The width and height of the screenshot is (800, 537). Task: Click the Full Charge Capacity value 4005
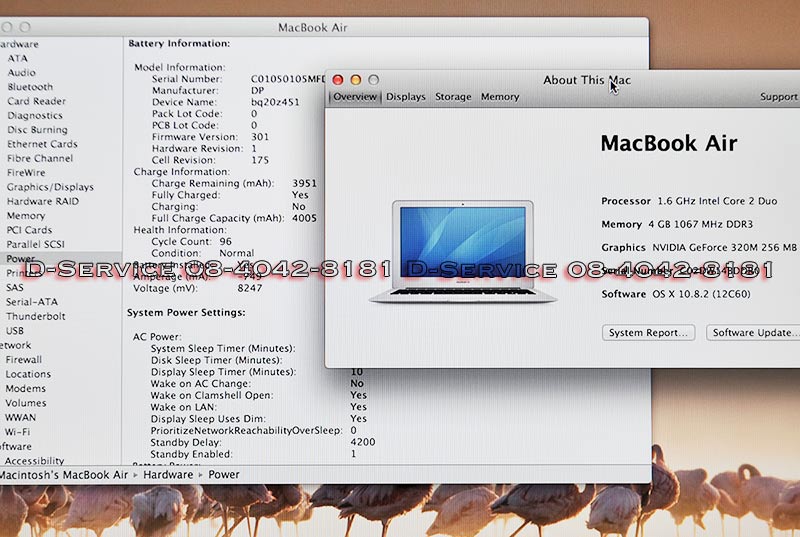(x=304, y=218)
